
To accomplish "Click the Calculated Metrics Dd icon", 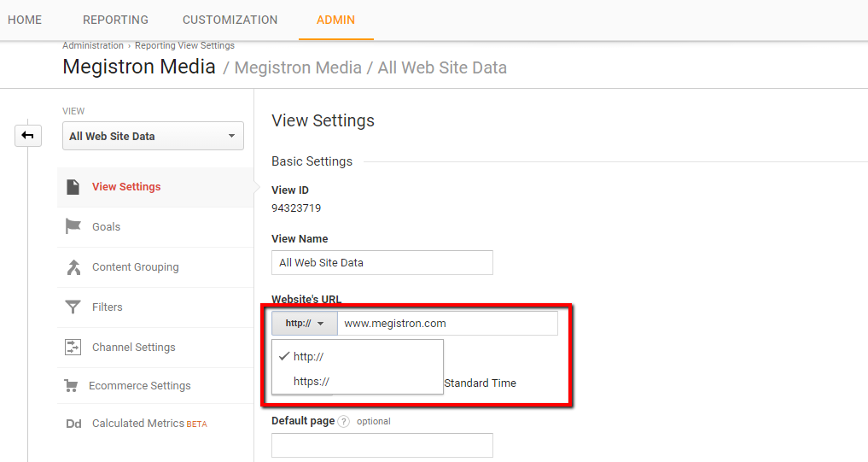I will point(73,424).
